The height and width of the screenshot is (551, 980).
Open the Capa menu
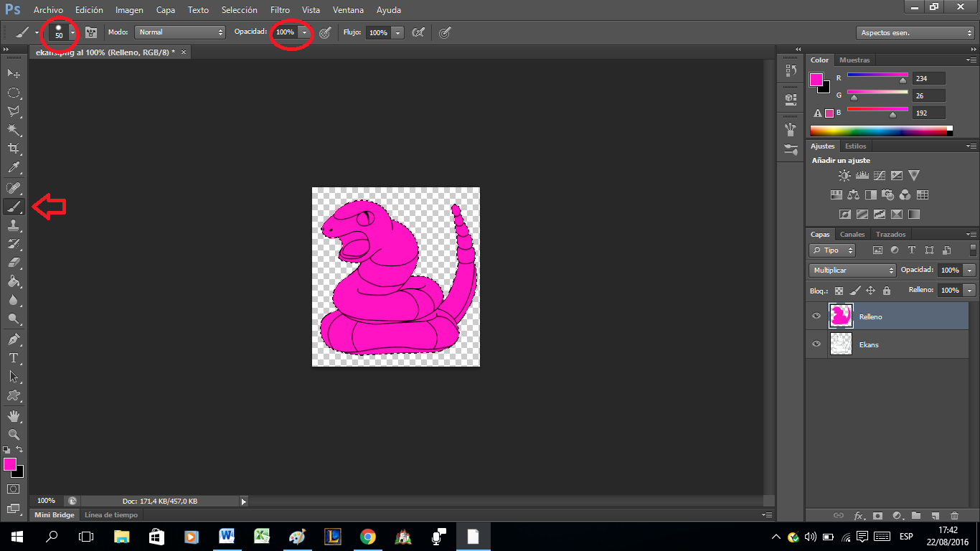click(x=166, y=10)
